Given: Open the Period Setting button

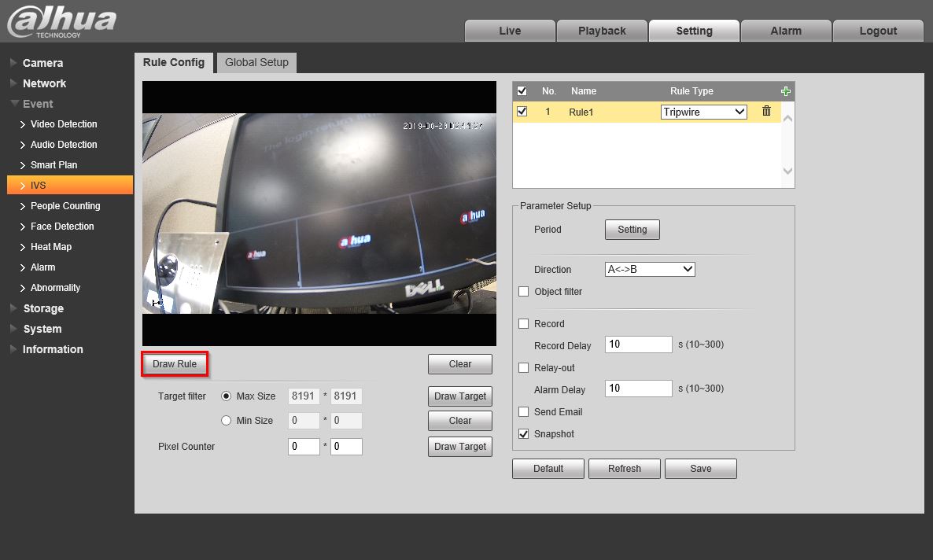Looking at the screenshot, I should (632, 230).
